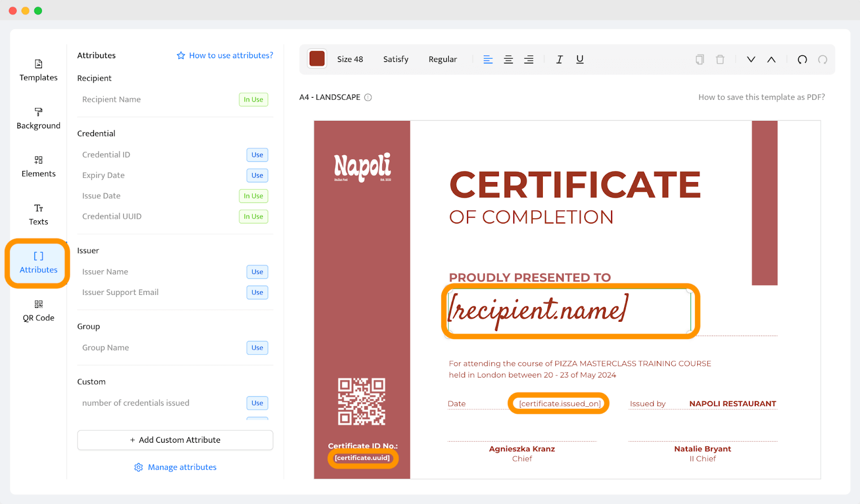The image size is (860, 504).
Task: Open the Regular font weight dropdown
Action: [442, 59]
